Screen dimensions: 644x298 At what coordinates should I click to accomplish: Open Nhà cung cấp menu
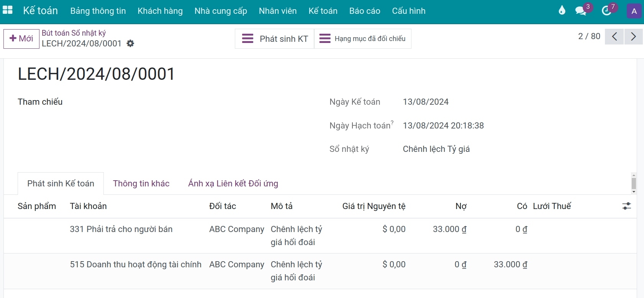click(x=221, y=11)
